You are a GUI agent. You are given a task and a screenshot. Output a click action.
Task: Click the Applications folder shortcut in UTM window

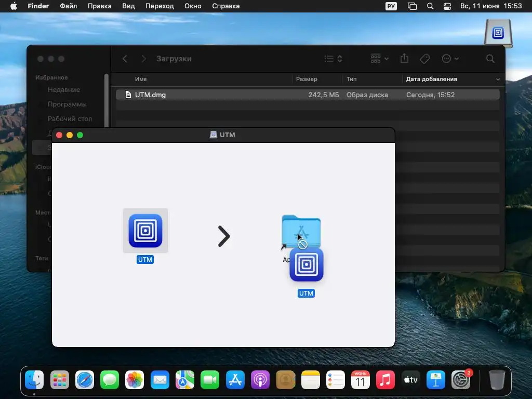[x=301, y=231]
